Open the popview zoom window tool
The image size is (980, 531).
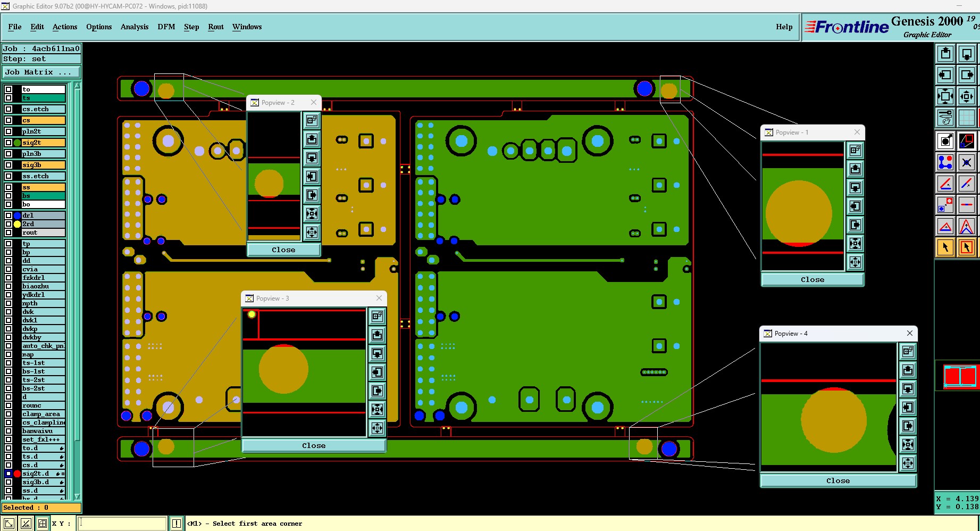click(x=967, y=141)
